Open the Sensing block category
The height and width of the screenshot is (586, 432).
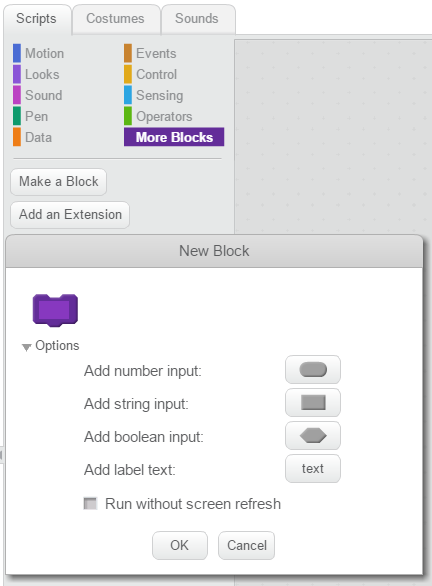tap(154, 95)
